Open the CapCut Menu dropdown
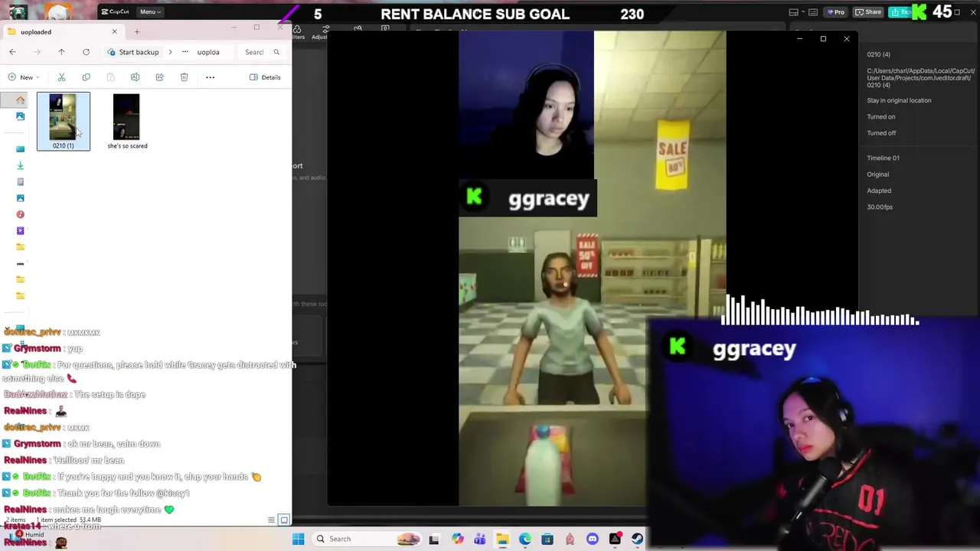The width and height of the screenshot is (980, 551). (x=149, y=11)
